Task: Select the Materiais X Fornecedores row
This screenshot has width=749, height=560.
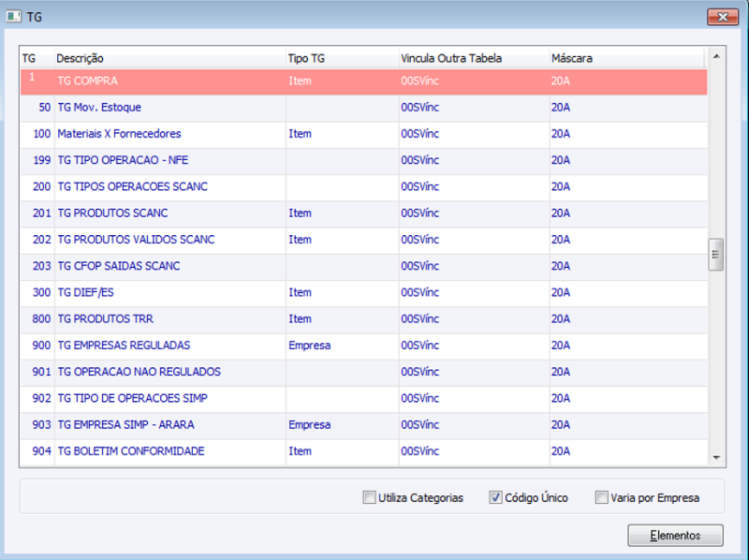Action: click(364, 134)
